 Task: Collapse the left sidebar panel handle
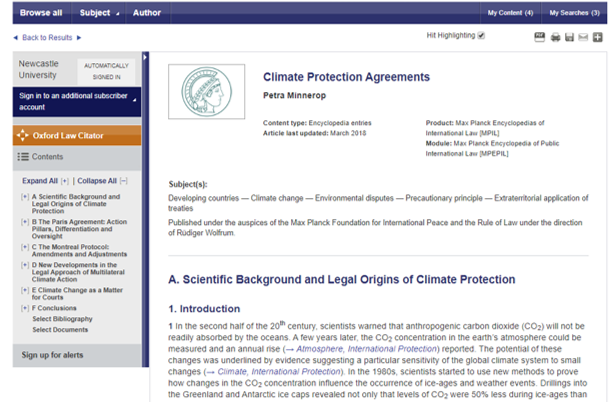pos(145,57)
